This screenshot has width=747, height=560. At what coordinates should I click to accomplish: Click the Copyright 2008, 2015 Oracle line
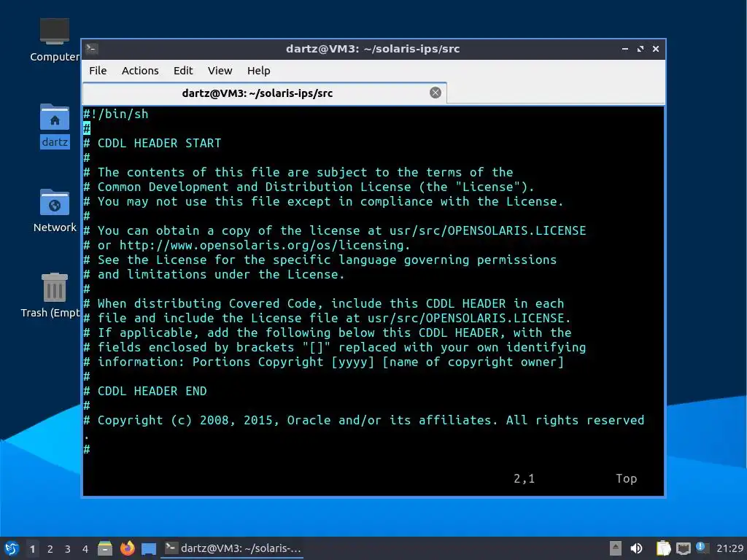(x=364, y=420)
